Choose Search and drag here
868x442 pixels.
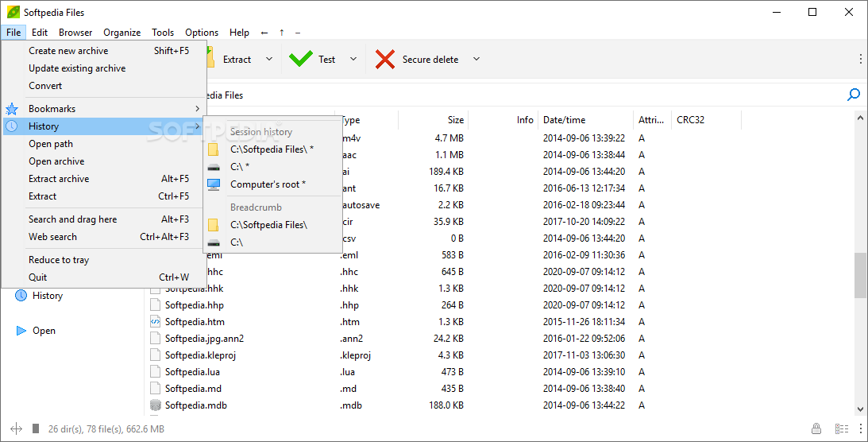[x=105, y=219]
